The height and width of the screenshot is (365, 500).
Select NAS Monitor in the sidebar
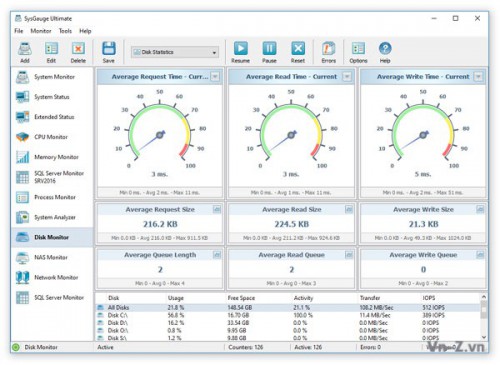pyautogui.click(x=52, y=257)
